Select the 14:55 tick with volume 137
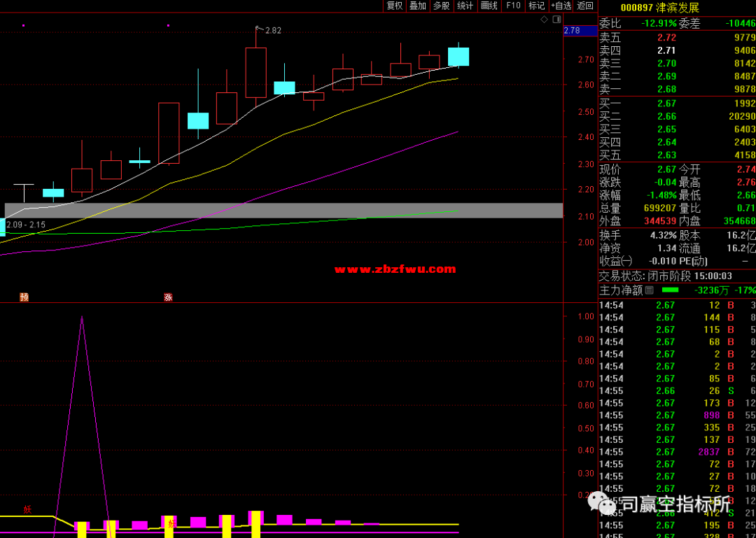The height and width of the screenshot is (538, 756). click(x=677, y=439)
